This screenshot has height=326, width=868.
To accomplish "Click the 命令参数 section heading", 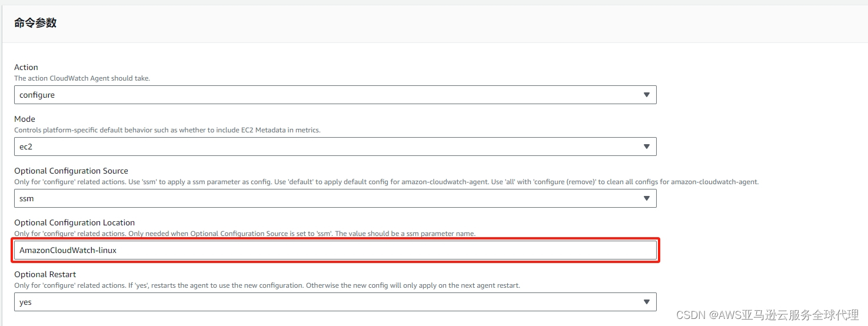I will pyautogui.click(x=35, y=24).
